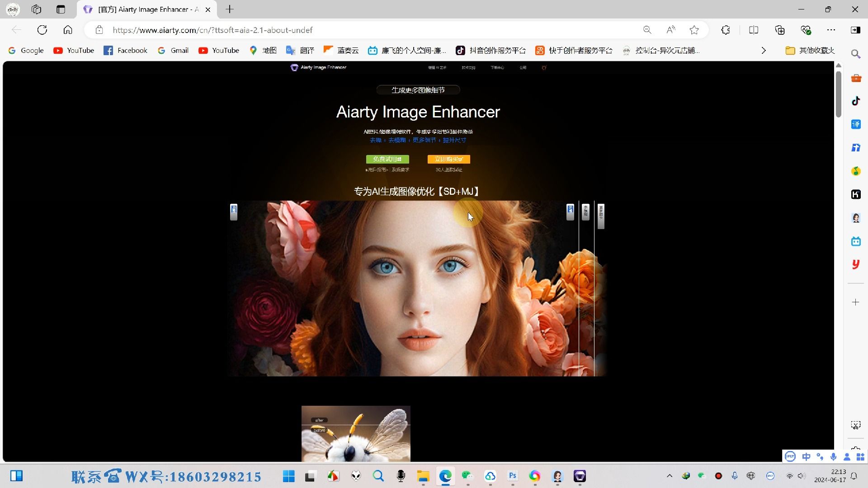Show hidden system tray icons

[670, 476]
